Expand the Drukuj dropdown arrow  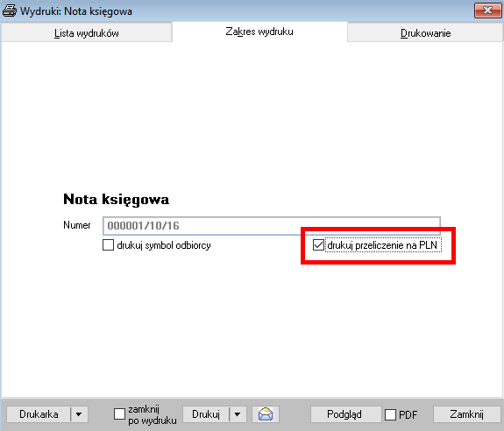(238, 414)
